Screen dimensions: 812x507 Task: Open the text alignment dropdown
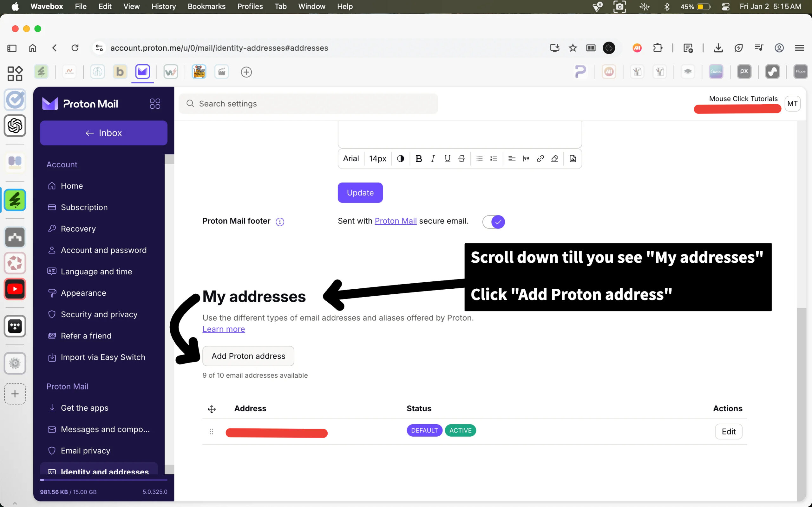click(x=511, y=159)
